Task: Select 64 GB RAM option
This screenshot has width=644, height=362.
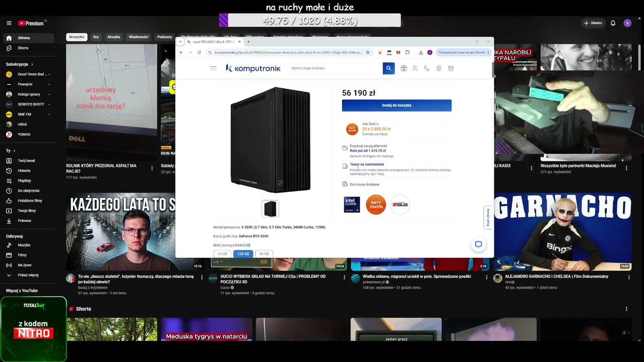Action: click(222, 254)
